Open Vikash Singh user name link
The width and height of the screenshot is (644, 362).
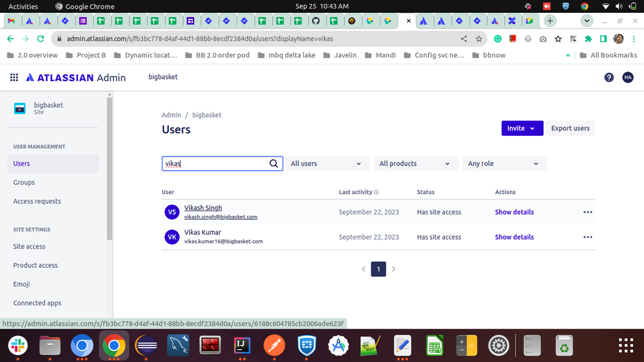click(x=203, y=207)
